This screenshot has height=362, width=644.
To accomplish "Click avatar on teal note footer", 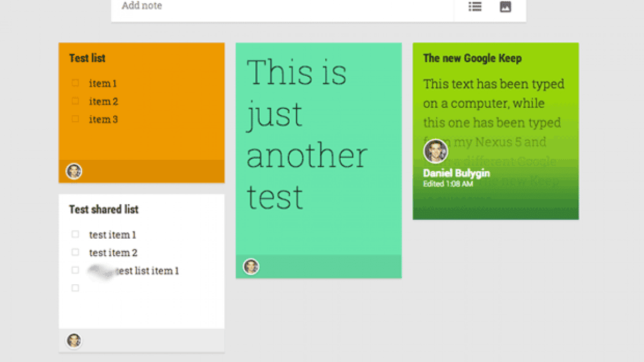I will coord(251,267).
